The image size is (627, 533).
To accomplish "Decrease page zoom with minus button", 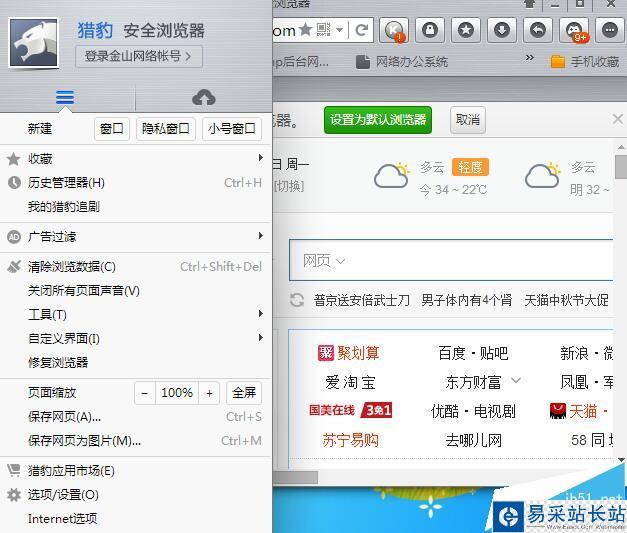I will tap(145, 393).
